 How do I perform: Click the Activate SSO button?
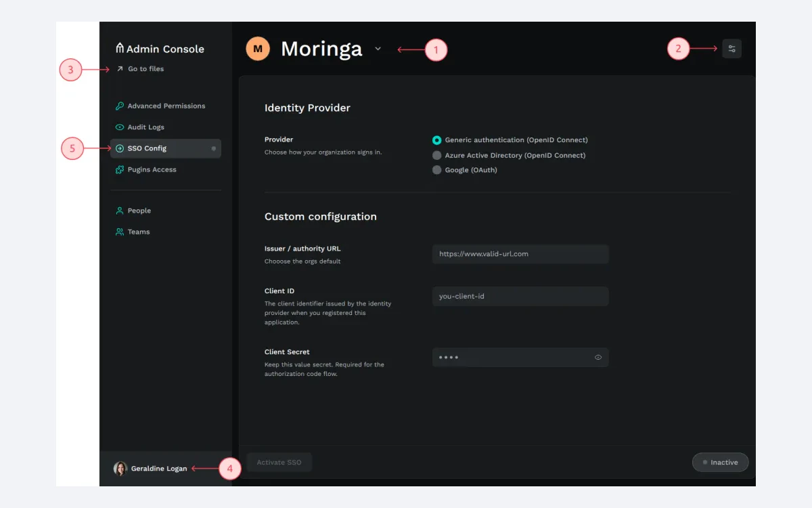tap(279, 462)
